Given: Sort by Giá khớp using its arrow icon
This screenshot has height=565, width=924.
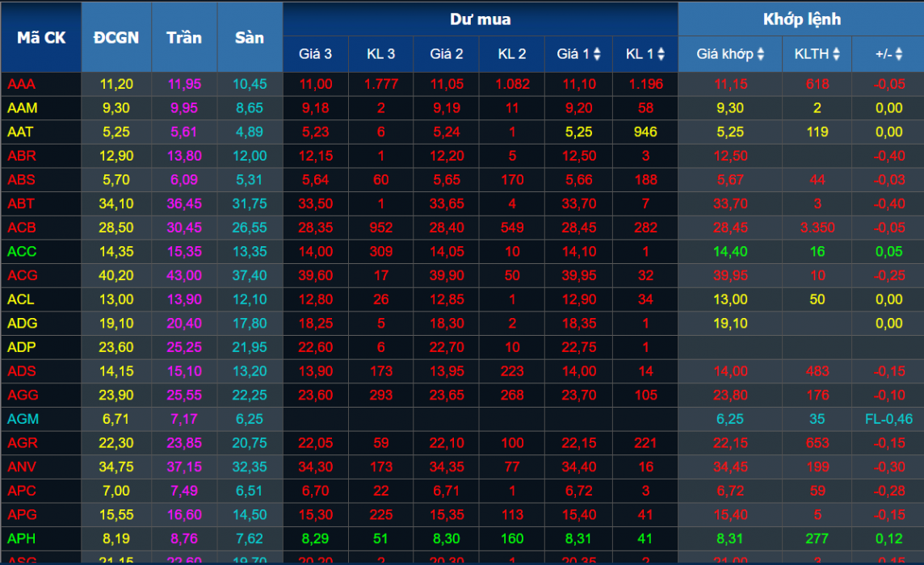Looking at the screenshot, I should pos(761,54).
